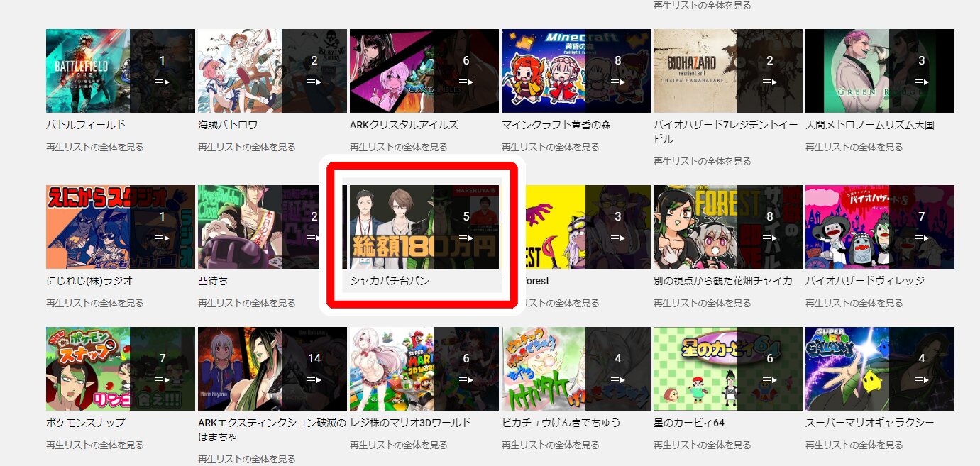Click the playlist icon on the シャカパチ台パン thumbnail

(466, 237)
